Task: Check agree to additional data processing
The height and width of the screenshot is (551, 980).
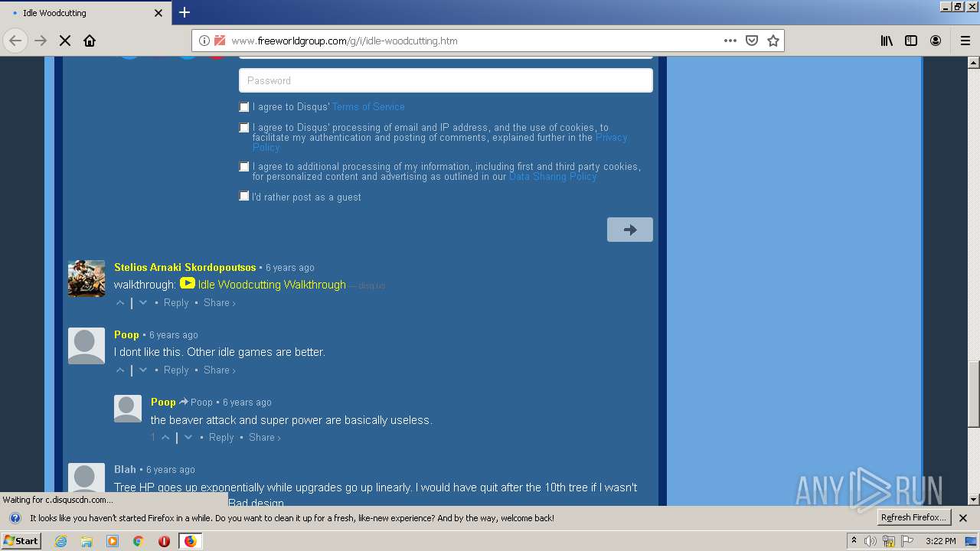Action: [244, 166]
